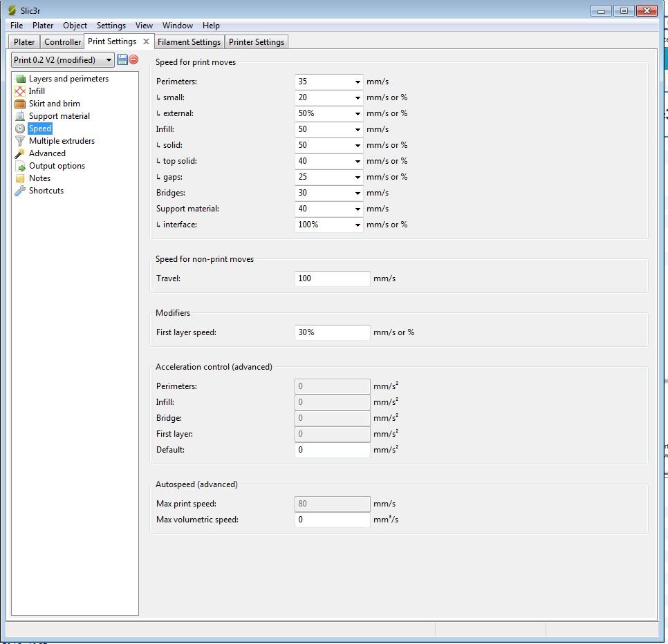Click the Skirt and brim icon
Image resolution: width=668 pixels, height=644 pixels.
coord(20,104)
